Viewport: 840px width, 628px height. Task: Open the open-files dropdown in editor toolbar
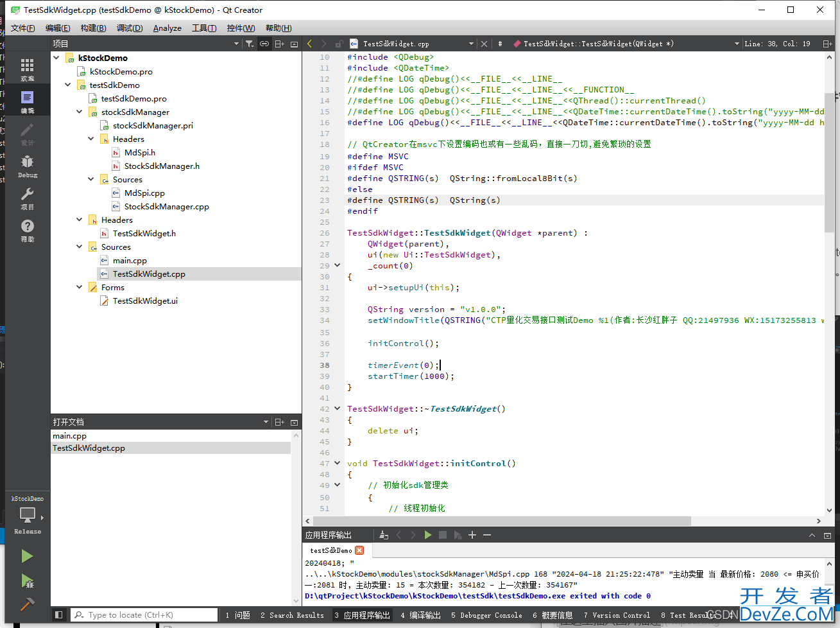(x=472, y=44)
